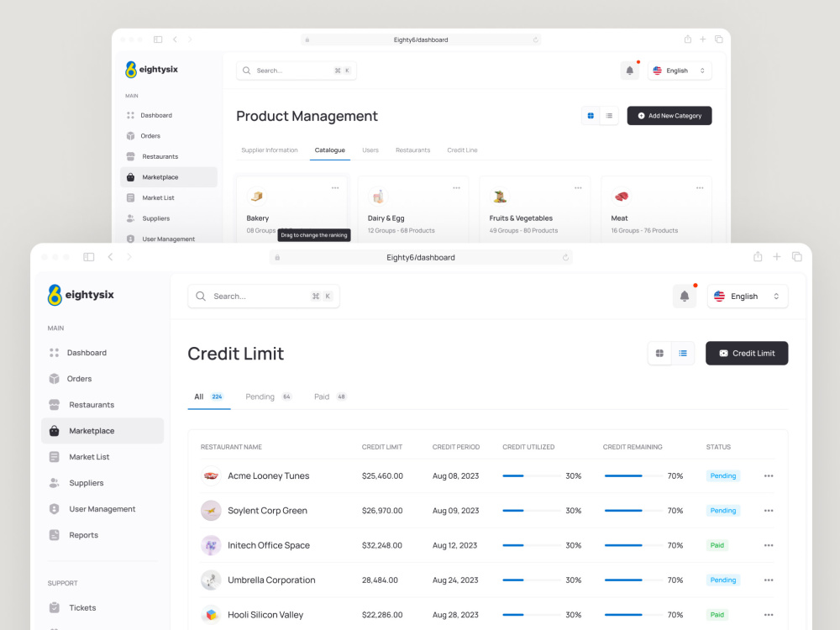Open Market List in the back window sidebar
840x630 pixels.
[x=169, y=197]
